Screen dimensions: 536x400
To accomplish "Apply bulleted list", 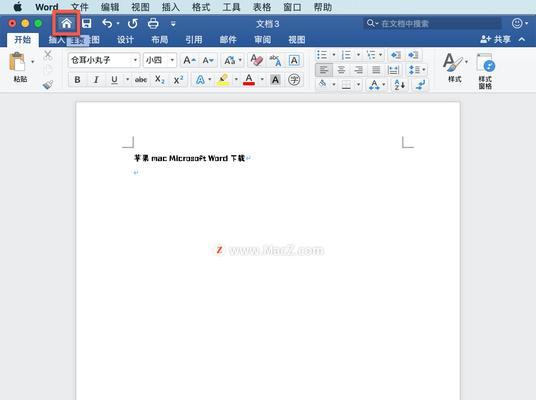I will (322, 55).
